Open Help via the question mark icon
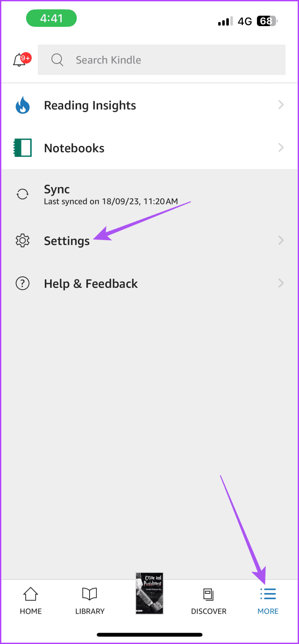 click(22, 283)
